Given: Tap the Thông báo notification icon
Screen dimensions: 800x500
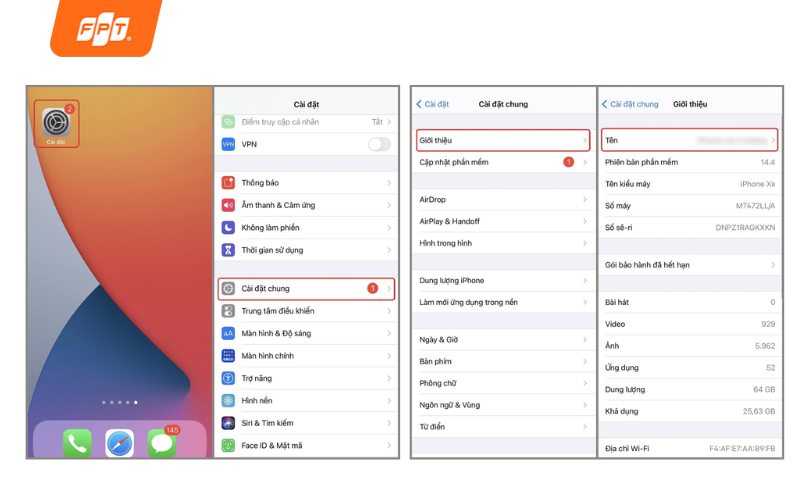Looking at the screenshot, I should pyautogui.click(x=228, y=183).
